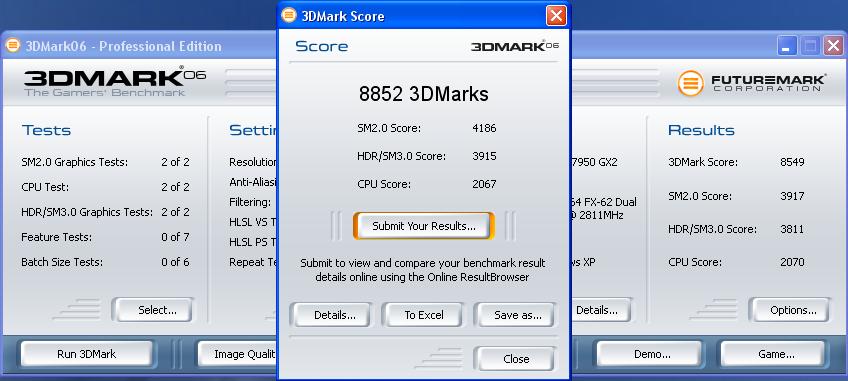The height and width of the screenshot is (381, 848).
Task: Submit Your Results online
Action: [424, 226]
